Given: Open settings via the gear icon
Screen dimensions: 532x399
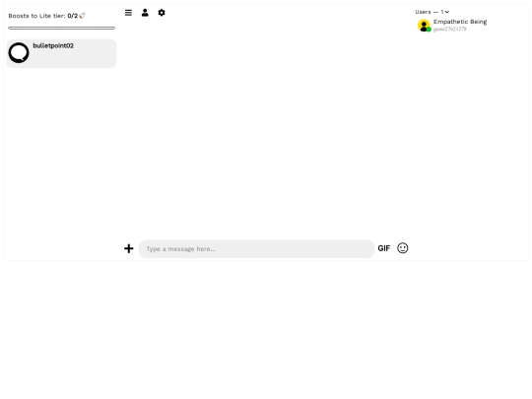Looking at the screenshot, I should [x=162, y=13].
